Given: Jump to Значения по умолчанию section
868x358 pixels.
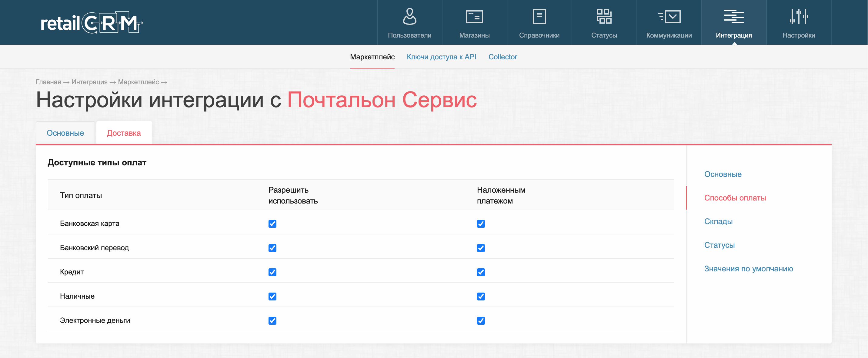Looking at the screenshot, I should 748,268.
